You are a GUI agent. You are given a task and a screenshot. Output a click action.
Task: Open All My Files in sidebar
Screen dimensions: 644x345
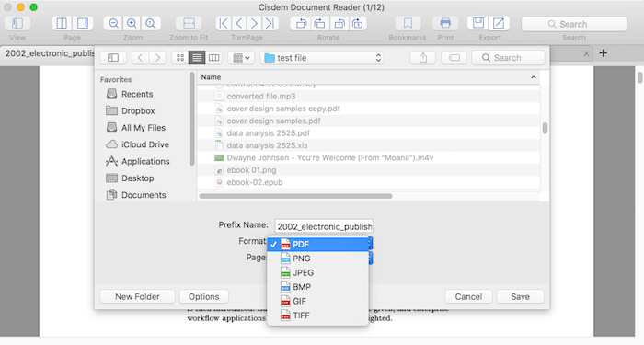(135, 128)
